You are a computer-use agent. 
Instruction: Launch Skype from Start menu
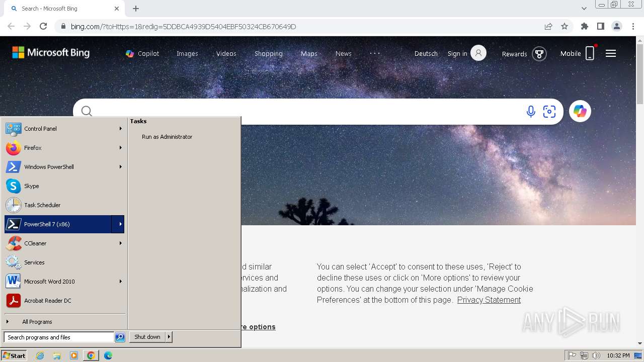coord(64,186)
